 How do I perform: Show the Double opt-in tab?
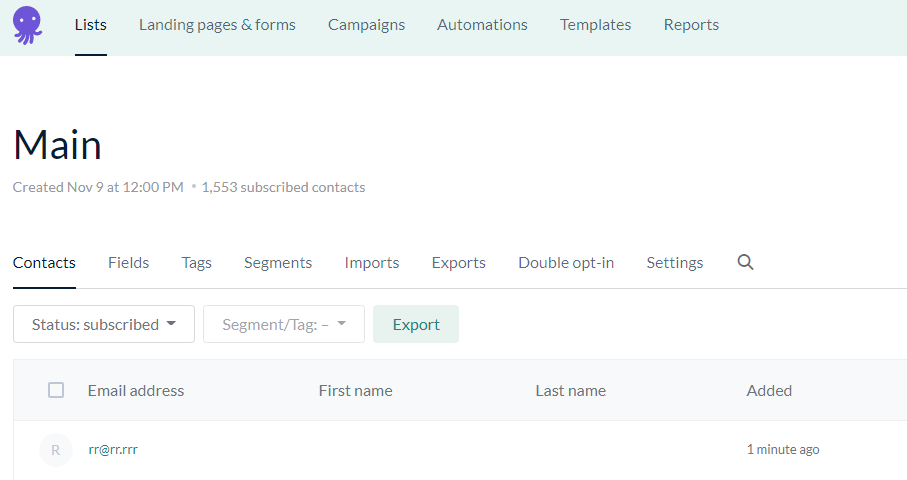coord(566,263)
